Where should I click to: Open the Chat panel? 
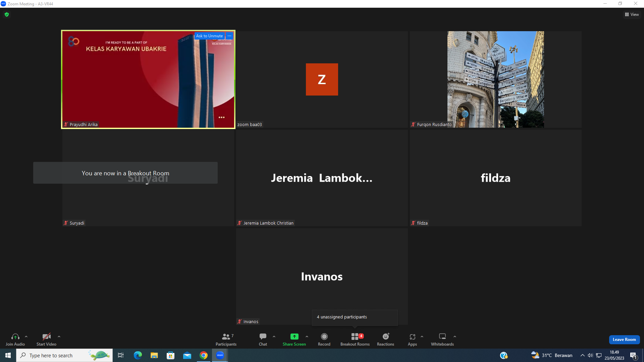(263, 339)
